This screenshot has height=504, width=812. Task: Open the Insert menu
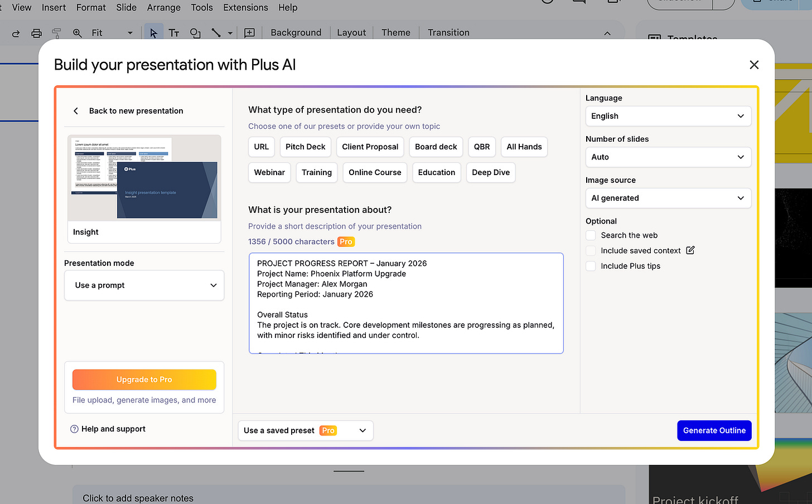point(54,7)
